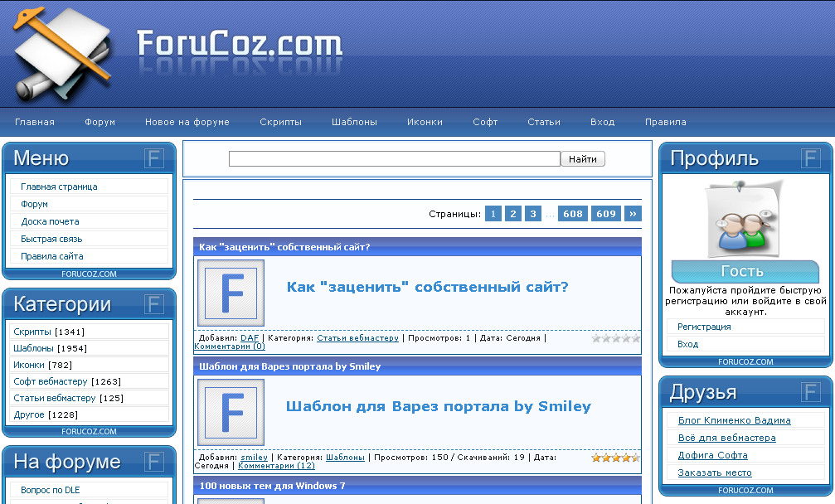835x504 pixels.
Task: Click the » next page button
Action: pos(633,214)
